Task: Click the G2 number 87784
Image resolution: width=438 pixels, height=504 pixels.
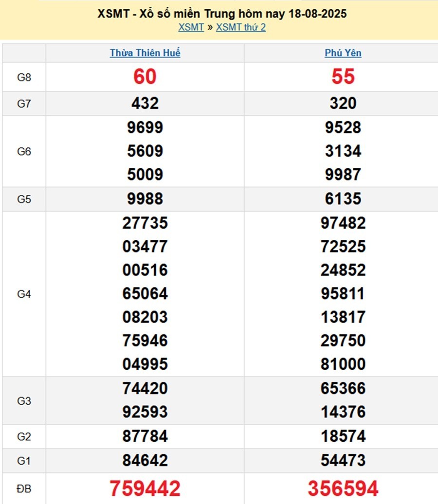Action: pos(145,436)
